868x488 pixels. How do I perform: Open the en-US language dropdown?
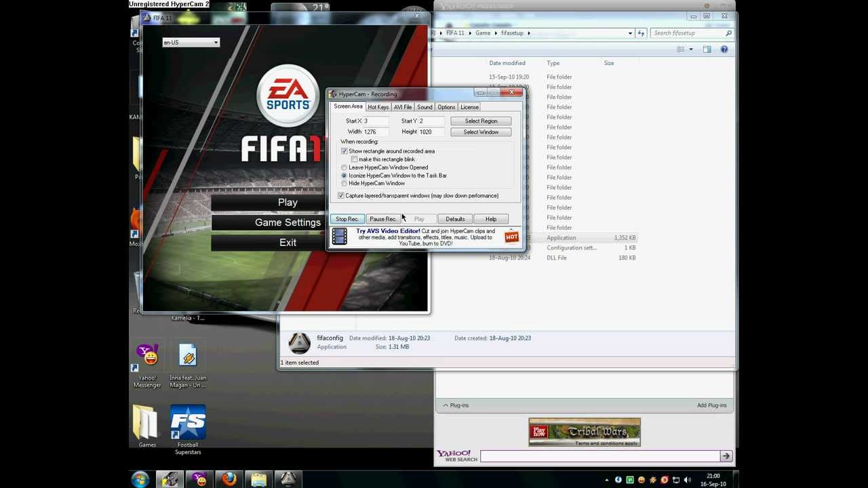(x=191, y=43)
